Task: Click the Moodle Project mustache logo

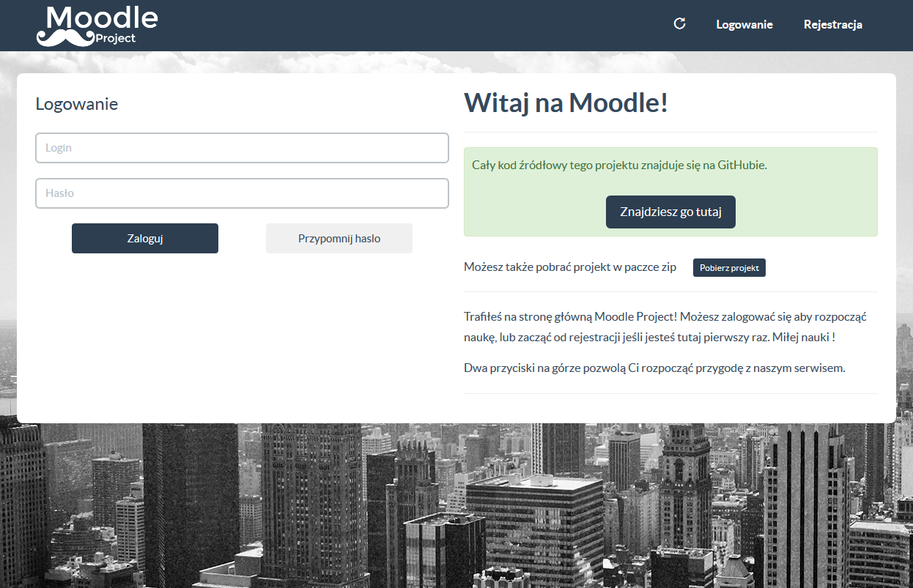Action: click(97, 26)
